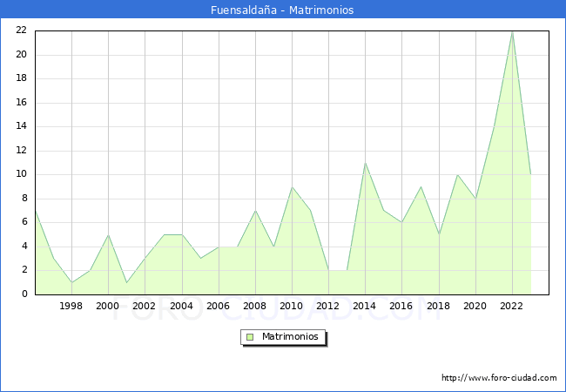Click the 20 y-axis label
566x392 pixels.
point(22,55)
